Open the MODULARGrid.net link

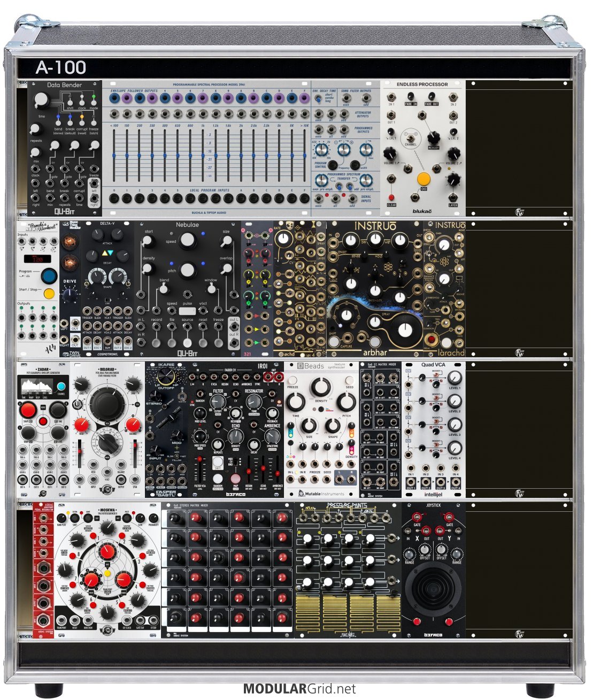pos(299,689)
